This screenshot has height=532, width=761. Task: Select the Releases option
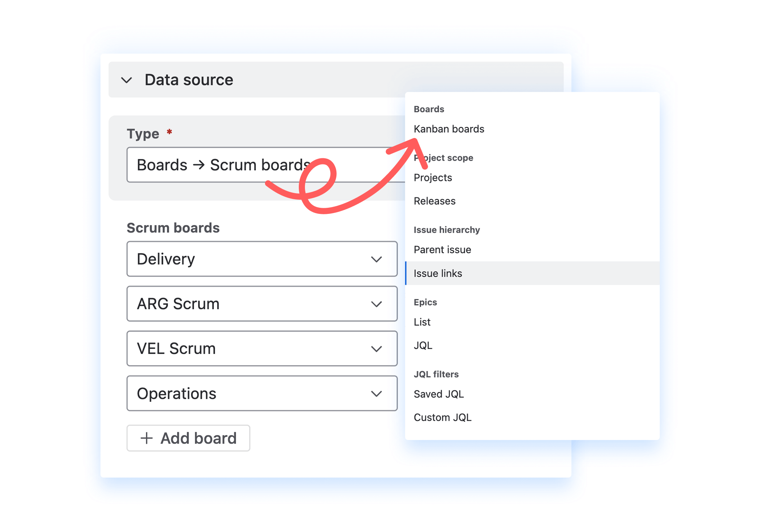click(x=435, y=201)
